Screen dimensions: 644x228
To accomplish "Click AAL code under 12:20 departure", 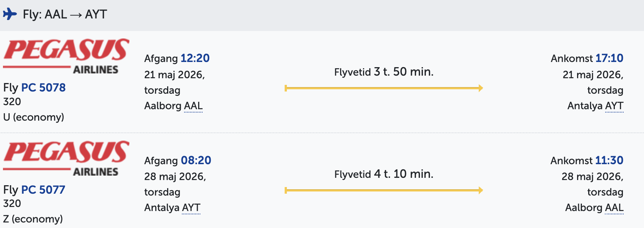I will tap(193, 106).
